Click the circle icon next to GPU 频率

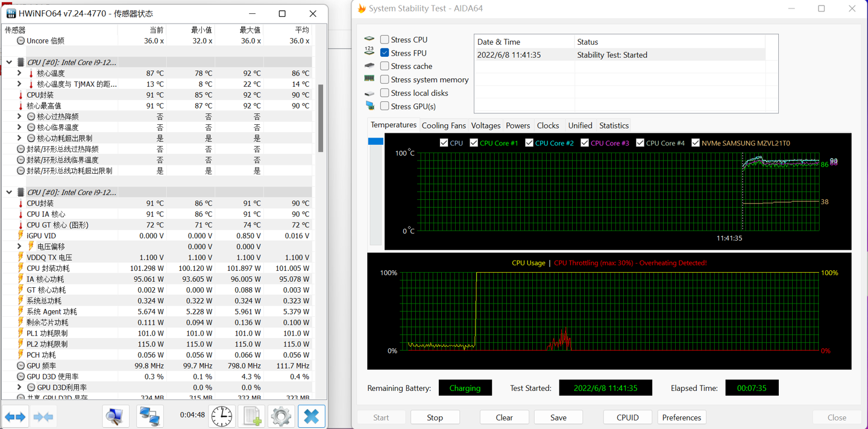(20, 366)
